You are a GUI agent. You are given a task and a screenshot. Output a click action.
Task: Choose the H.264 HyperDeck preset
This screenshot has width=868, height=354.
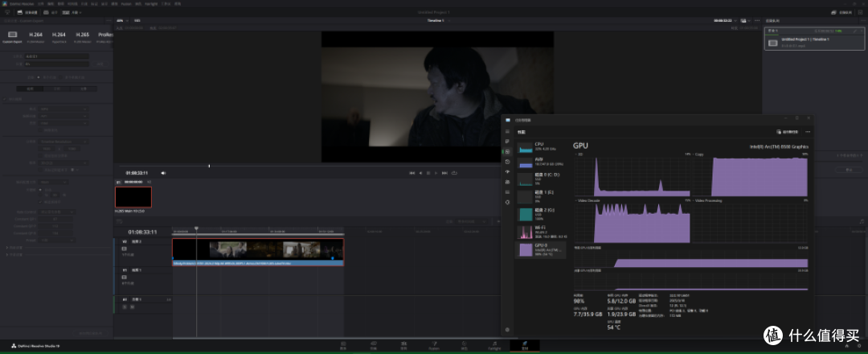pyautogui.click(x=59, y=36)
